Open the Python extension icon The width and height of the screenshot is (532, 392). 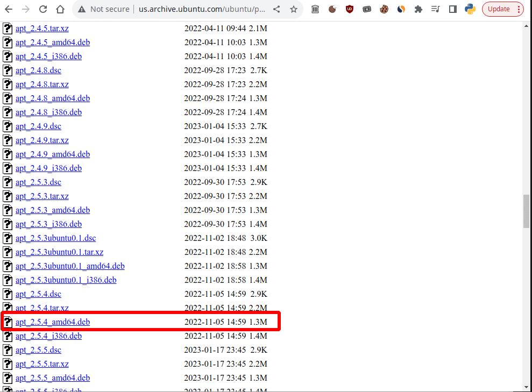click(x=470, y=9)
